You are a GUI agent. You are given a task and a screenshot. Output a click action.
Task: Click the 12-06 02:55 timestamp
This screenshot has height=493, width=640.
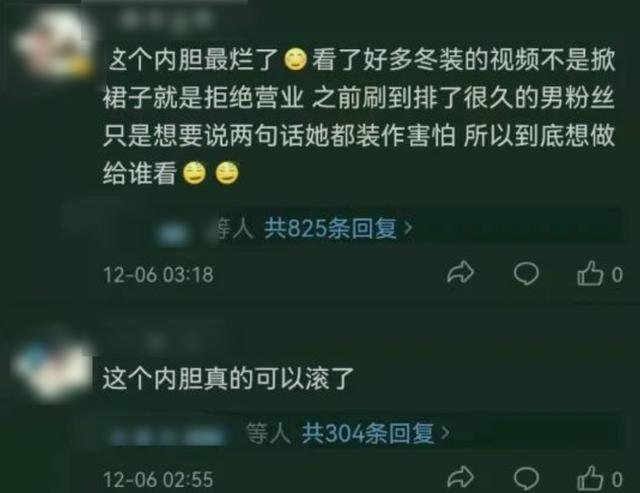click(158, 479)
